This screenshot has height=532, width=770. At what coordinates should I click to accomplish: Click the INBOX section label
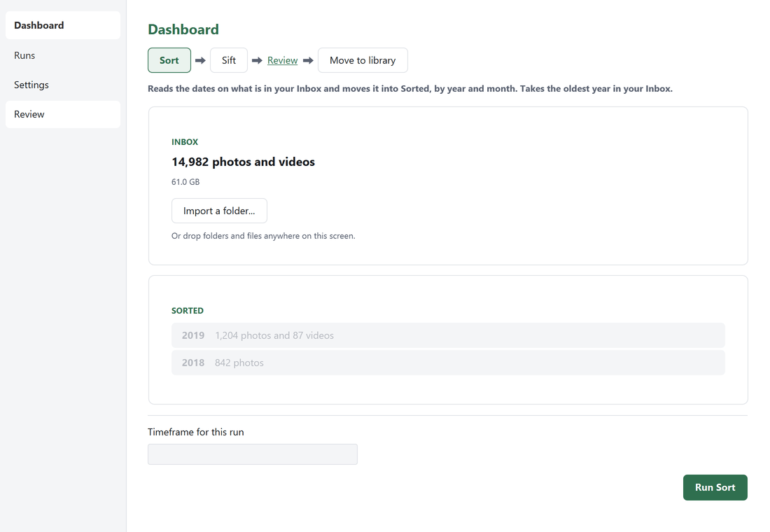tap(185, 142)
